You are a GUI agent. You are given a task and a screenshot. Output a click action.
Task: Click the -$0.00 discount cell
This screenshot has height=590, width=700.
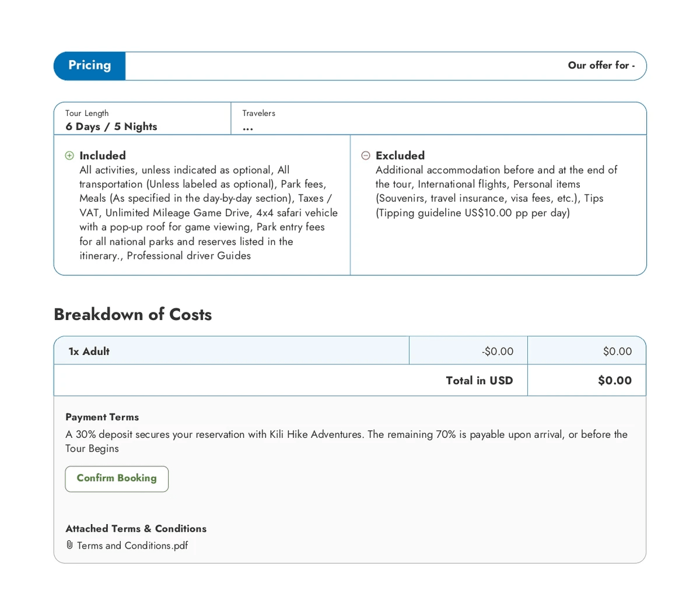[498, 351]
